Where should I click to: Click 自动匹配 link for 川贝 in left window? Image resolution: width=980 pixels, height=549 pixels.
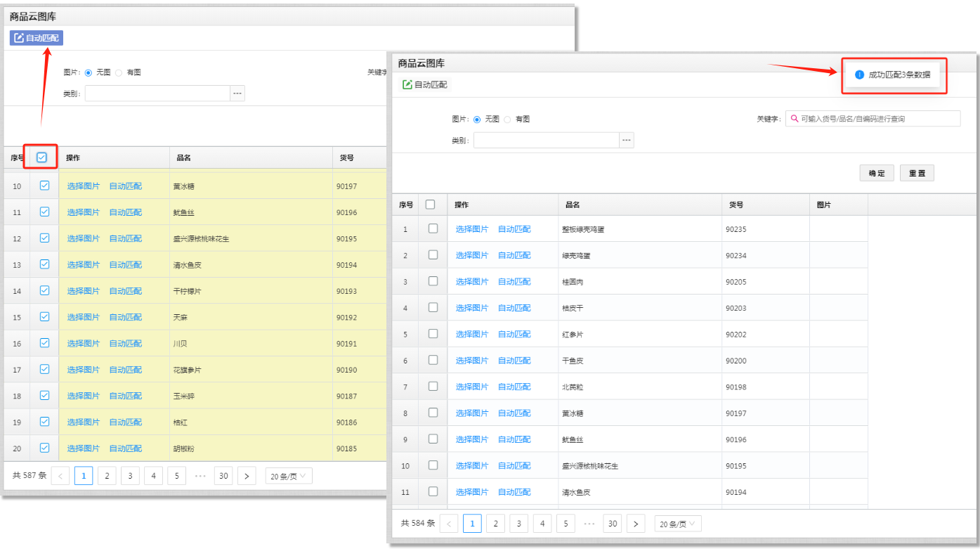coord(126,344)
